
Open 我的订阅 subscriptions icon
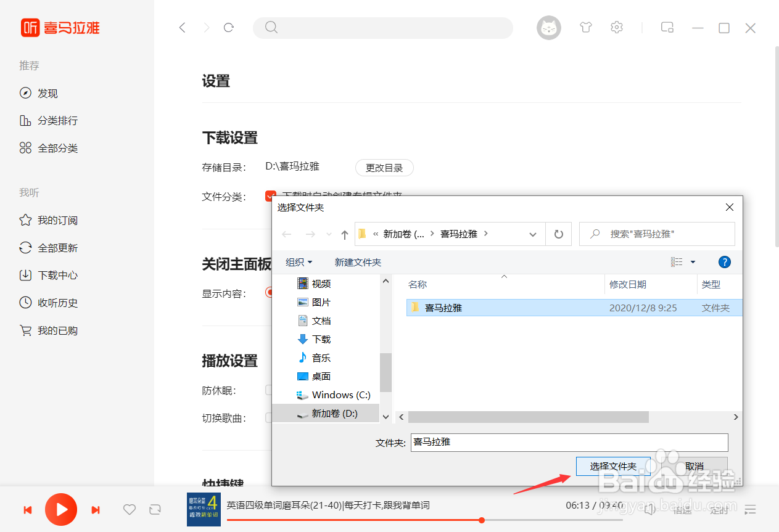25,220
